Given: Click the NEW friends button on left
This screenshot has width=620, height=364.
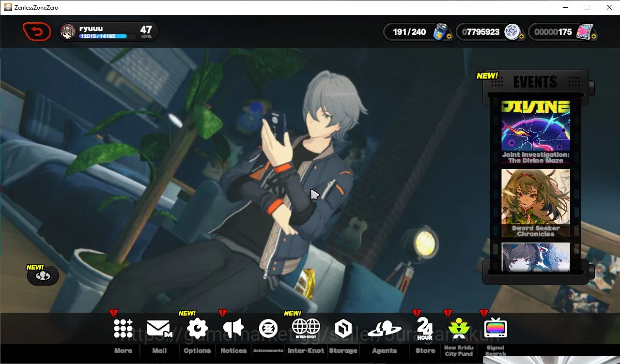Looking at the screenshot, I should 43,276.
